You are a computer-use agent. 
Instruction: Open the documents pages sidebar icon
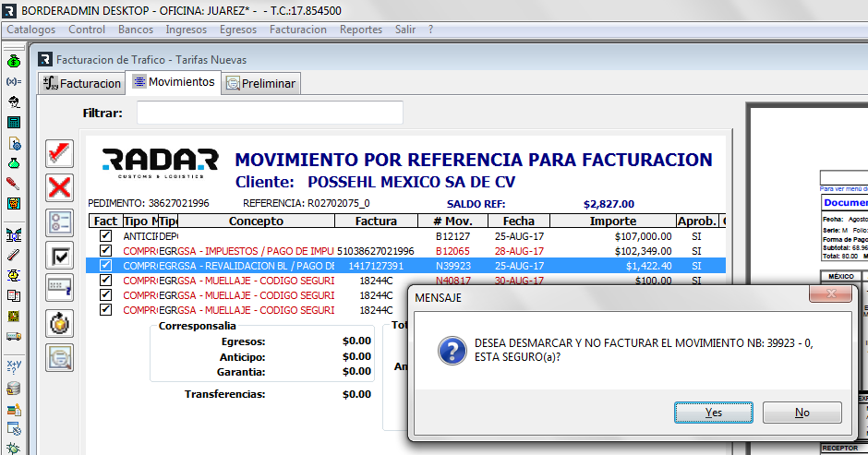[14, 295]
